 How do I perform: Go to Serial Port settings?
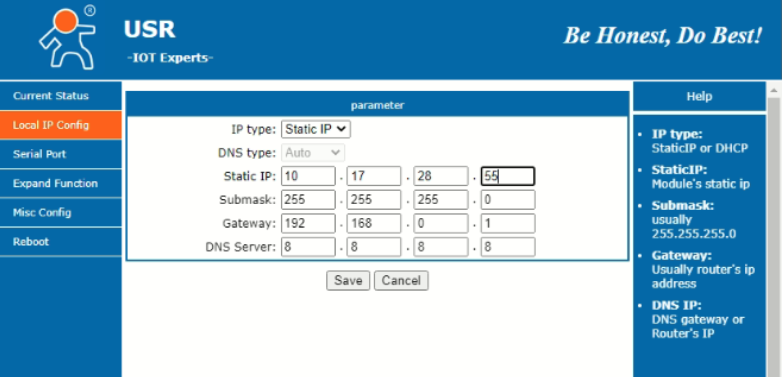coord(60,154)
